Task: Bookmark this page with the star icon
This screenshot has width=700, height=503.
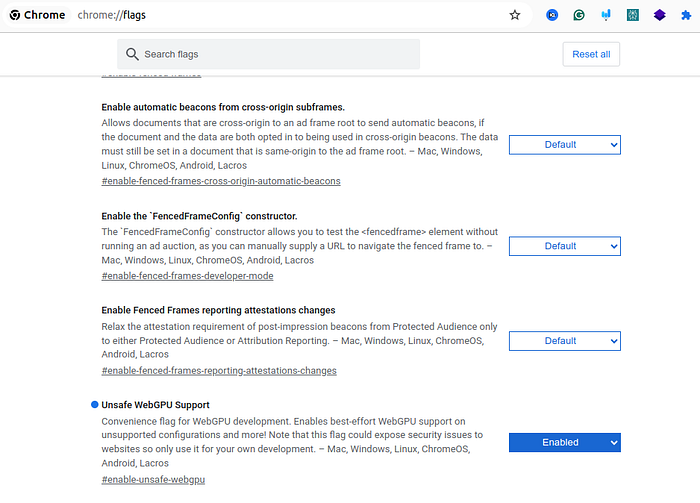Action: click(x=515, y=15)
